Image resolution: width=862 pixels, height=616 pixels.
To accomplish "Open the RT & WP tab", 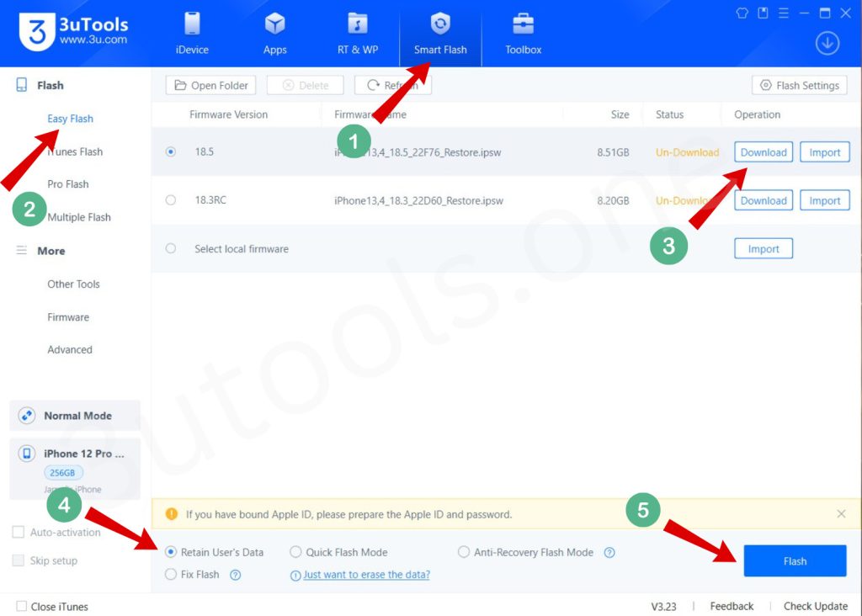I will 357,34.
